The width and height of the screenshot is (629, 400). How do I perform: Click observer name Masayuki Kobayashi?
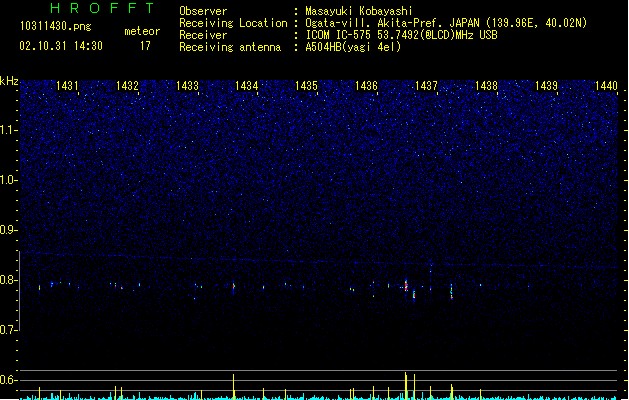(x=358, y=11)
